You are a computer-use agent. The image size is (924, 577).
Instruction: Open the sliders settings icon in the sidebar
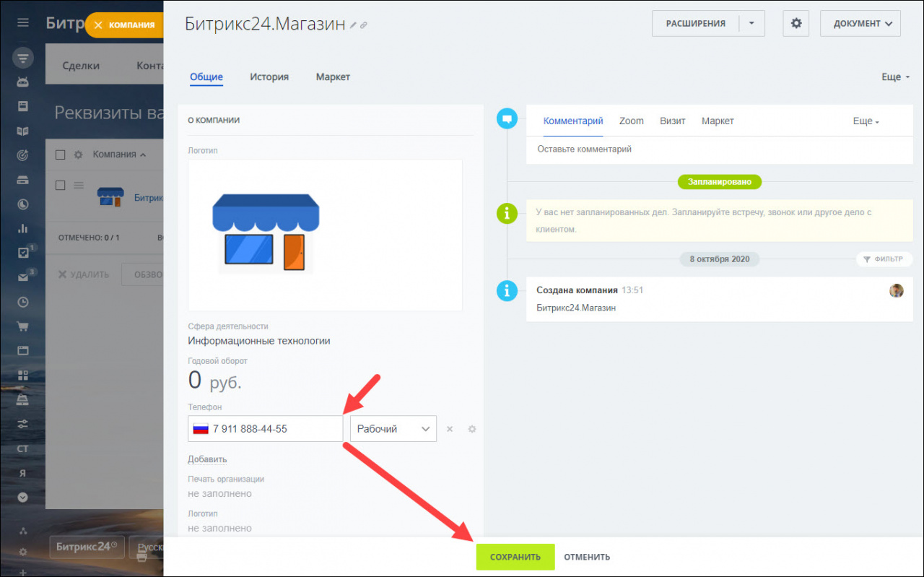[23, 424]
